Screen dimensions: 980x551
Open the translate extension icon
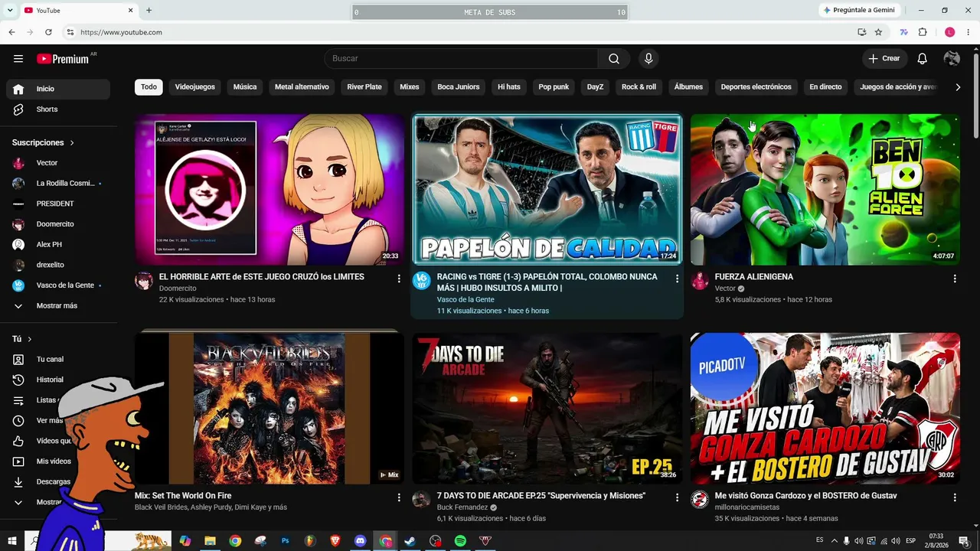pos(904,32)
